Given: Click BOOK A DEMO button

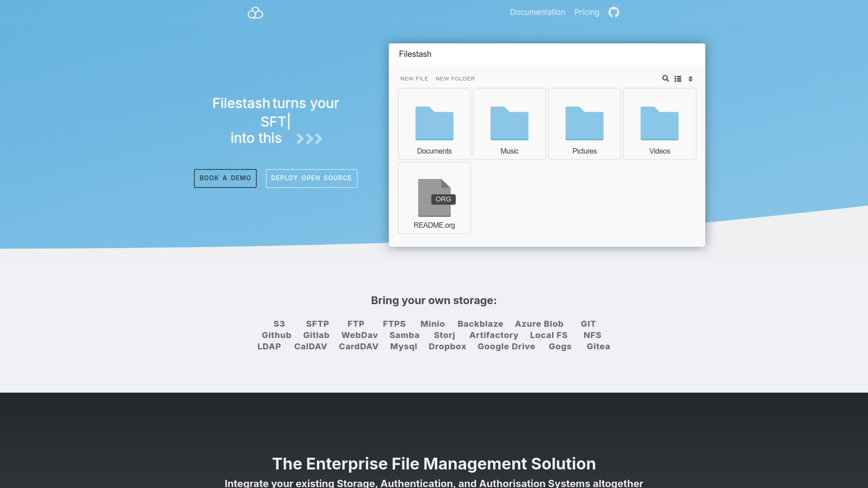Looking at the screenshot, I should (x=225, y=178).
